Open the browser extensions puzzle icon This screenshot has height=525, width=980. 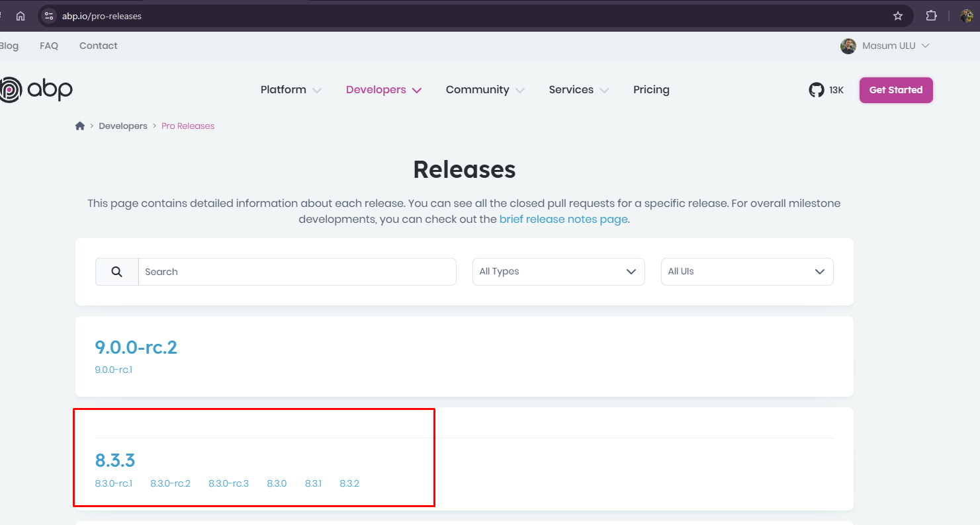point(931,16)
